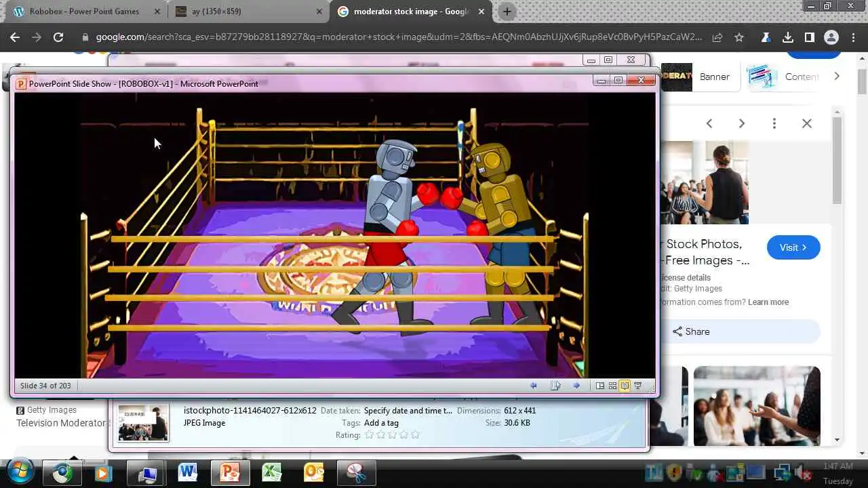Image resolution: width=868 pixels, height=488 pixels.
Task: Click the Visit button
Action: click(793, 247)
